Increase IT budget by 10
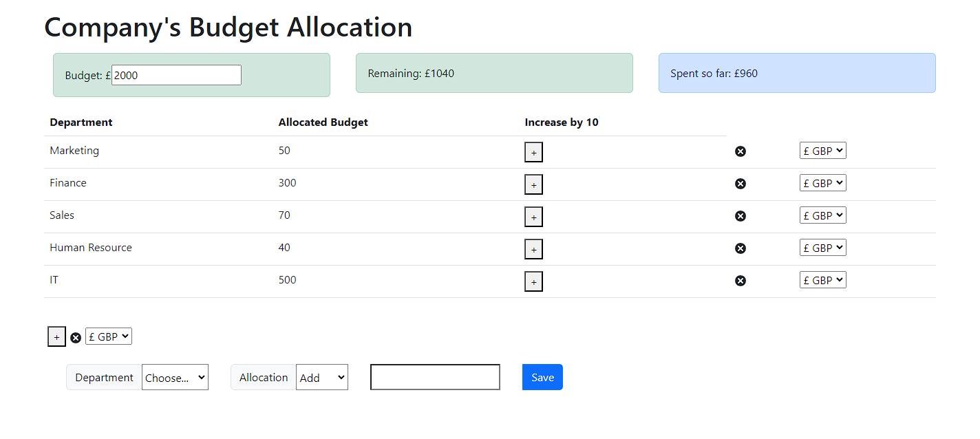The width and height of the screenshot is (980, 439). click(533, 281)
